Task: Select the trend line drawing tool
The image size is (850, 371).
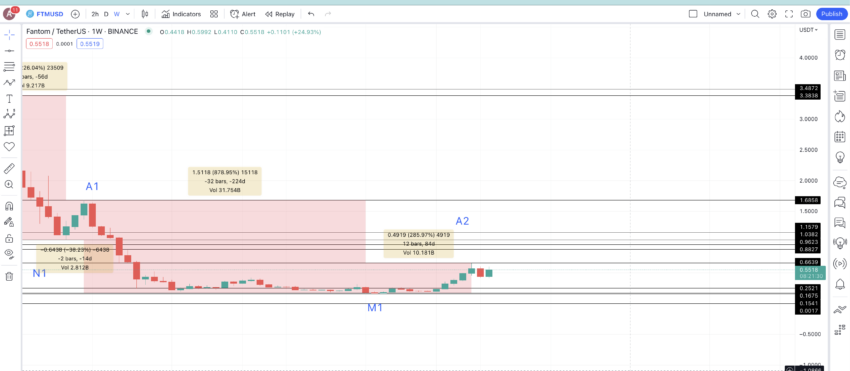Action: pyautogui.click(x=9, y=50)
